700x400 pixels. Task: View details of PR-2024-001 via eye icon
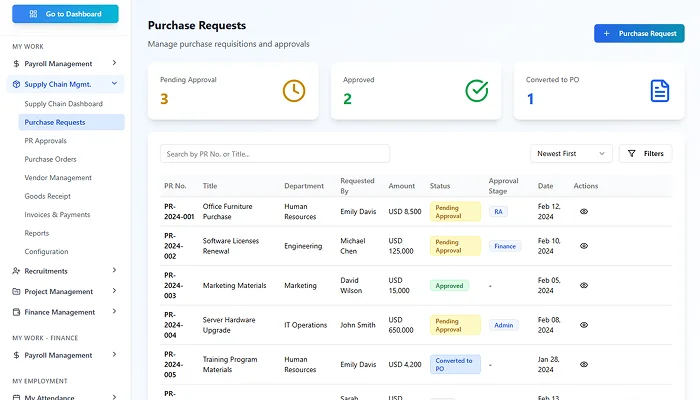point(584,211)
